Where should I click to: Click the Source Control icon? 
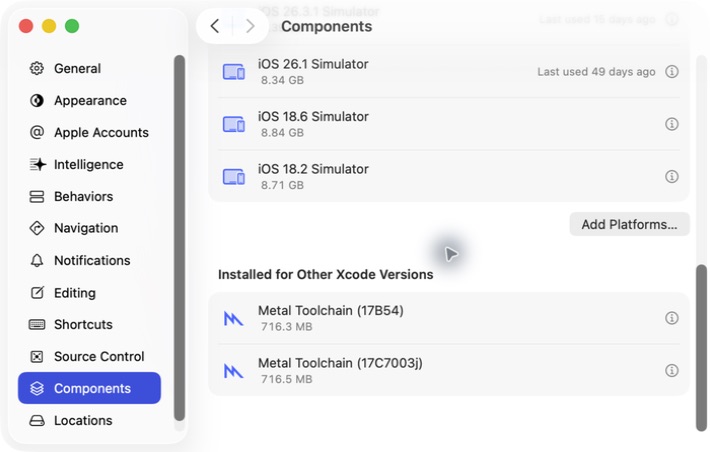click(x=37, y=356)
